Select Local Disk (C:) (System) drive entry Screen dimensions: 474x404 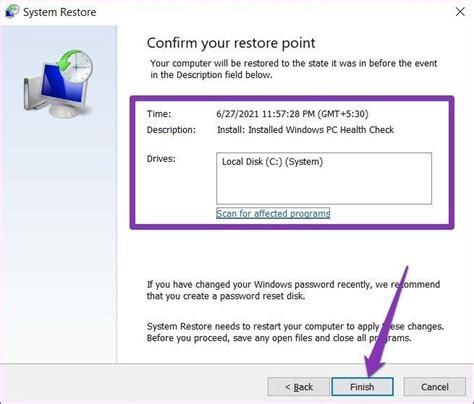coord(272,162)
